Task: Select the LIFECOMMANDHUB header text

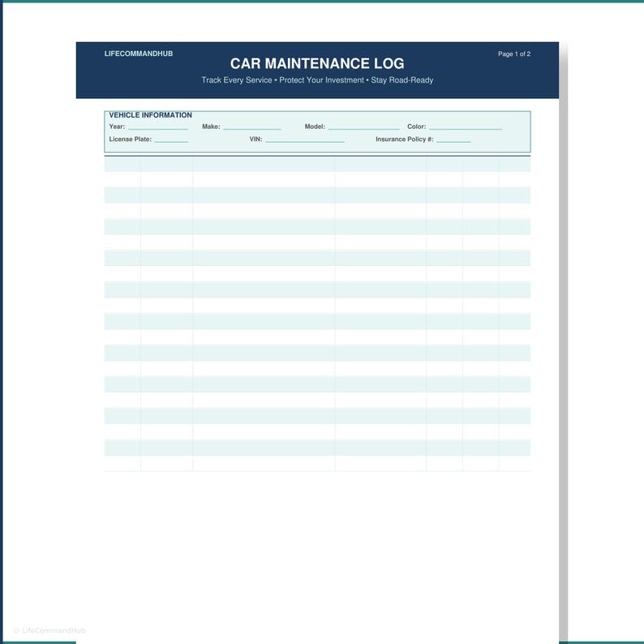Action: [139, 54]
